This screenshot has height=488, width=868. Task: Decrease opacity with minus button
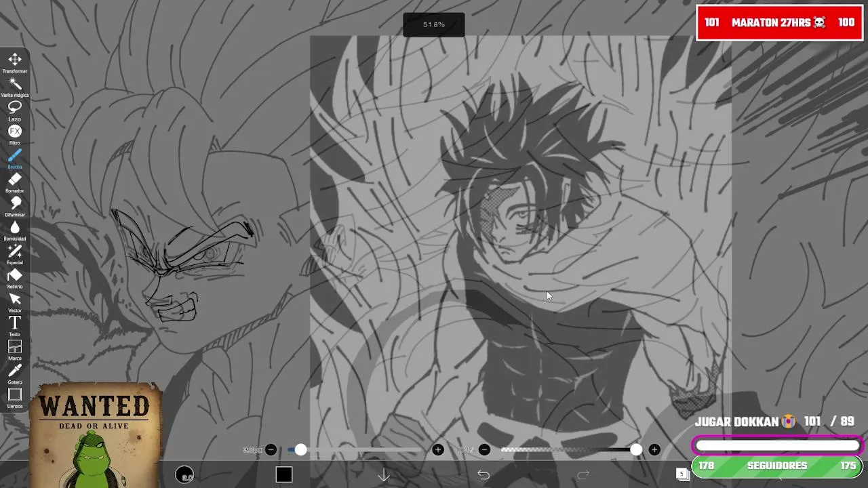[484, 449]
